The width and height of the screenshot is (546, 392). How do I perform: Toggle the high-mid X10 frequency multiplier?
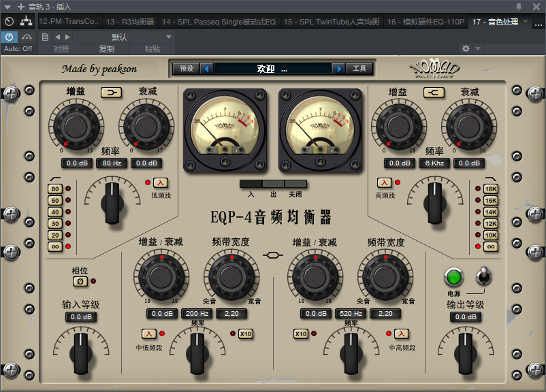click(301, 334)
